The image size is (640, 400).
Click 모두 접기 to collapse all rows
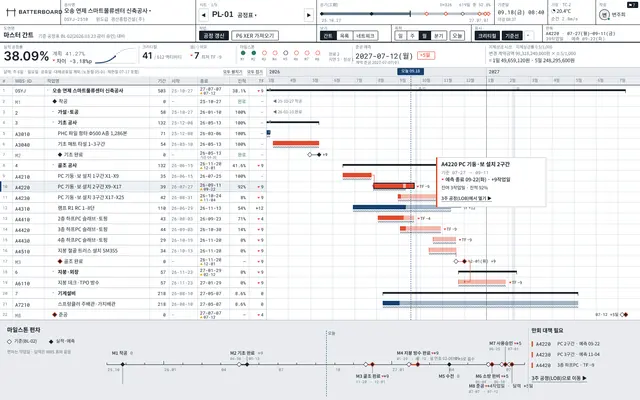click(x=255, y=72)
